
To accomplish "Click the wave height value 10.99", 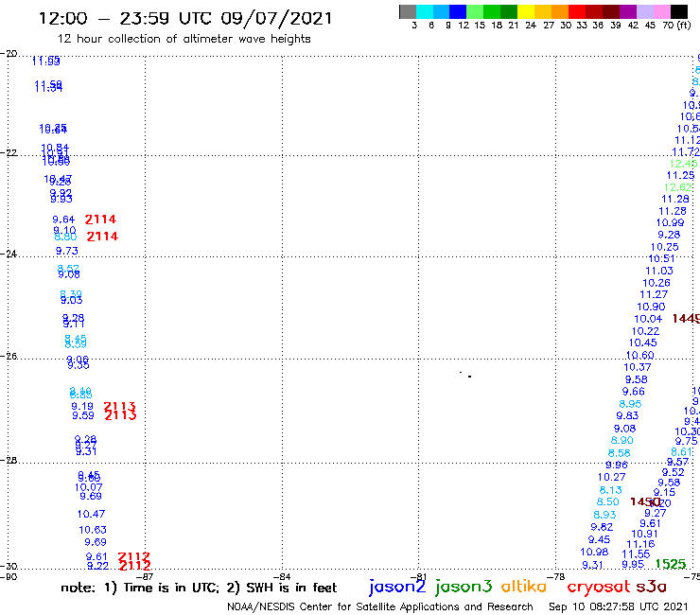I will tap(670, 222).
